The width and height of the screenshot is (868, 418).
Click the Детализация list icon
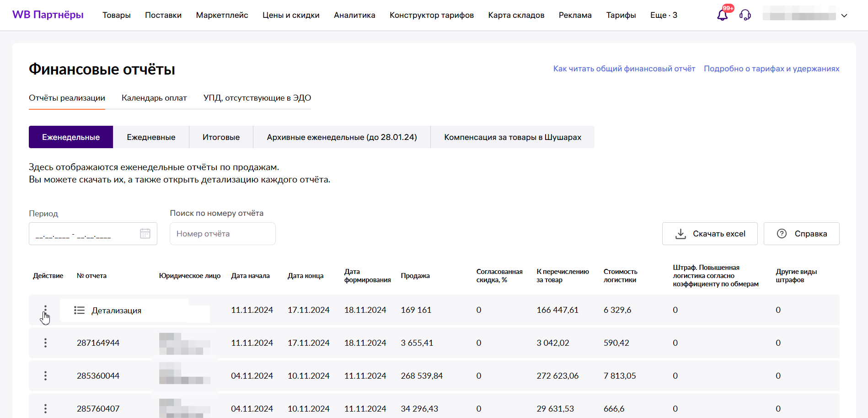(x=79, y=311)
